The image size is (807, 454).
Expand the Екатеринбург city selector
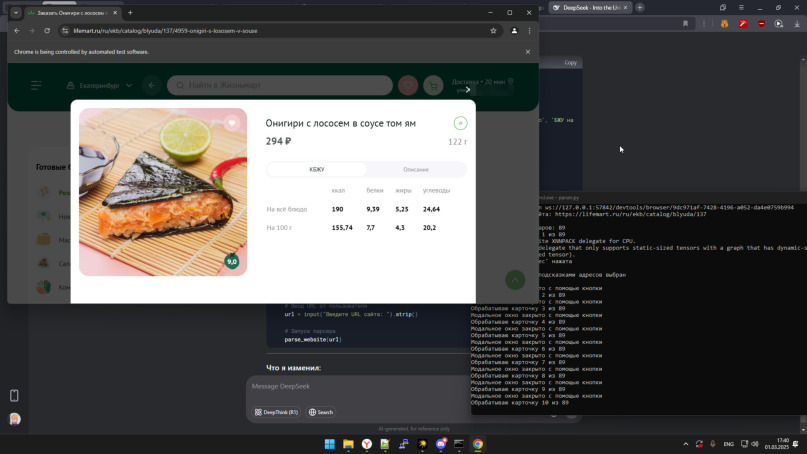click(99, 85)
